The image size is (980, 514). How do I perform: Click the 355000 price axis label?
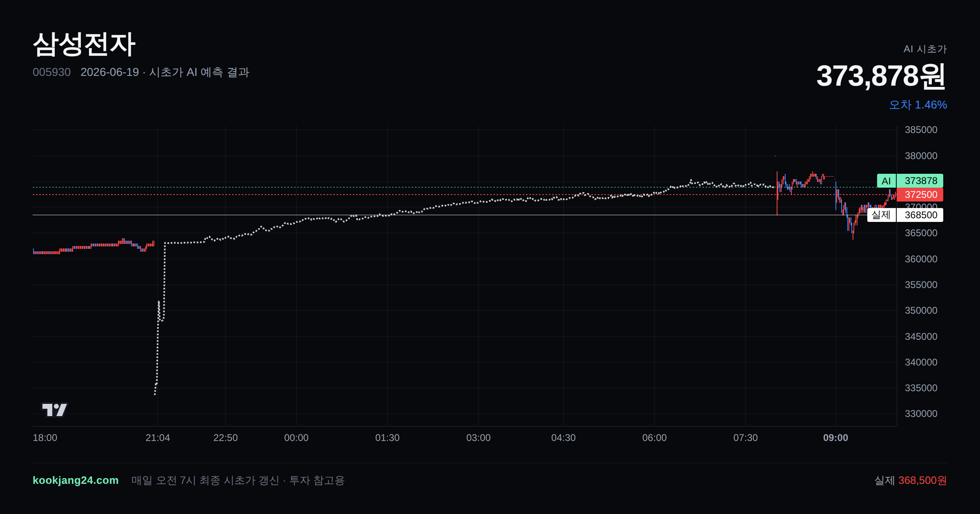(x=921, y=285)
